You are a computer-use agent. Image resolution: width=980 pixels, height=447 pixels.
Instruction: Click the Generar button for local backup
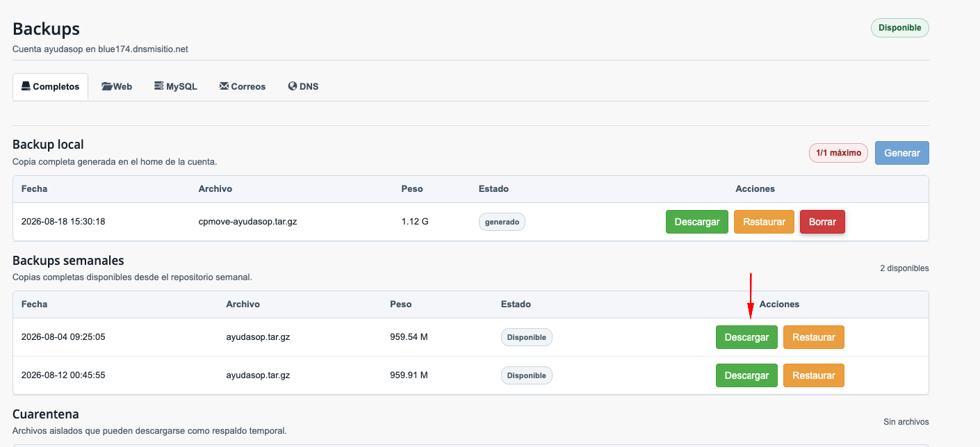(x=901, y=153)
